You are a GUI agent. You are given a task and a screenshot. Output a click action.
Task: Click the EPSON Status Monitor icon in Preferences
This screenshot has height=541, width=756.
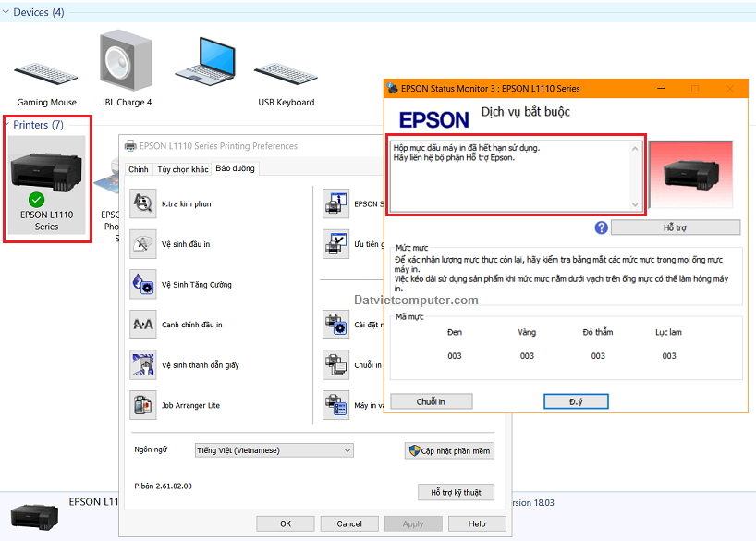336,203
